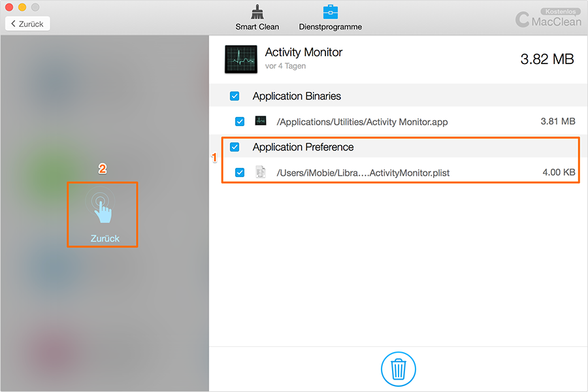The image size is (588, 392).
Task: Open the Smart Clean broom icon
Action: pyautogui.click(x=257, y=12)
